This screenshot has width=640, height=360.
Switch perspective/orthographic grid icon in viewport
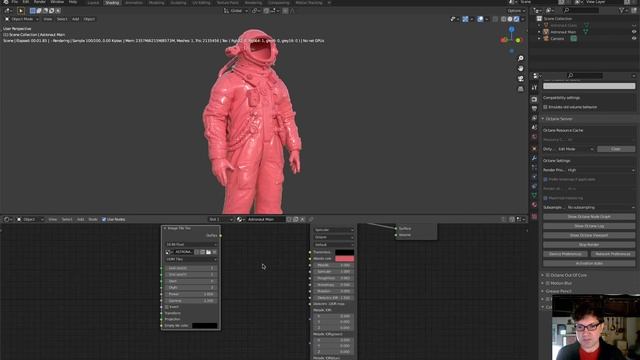point(520,89)
